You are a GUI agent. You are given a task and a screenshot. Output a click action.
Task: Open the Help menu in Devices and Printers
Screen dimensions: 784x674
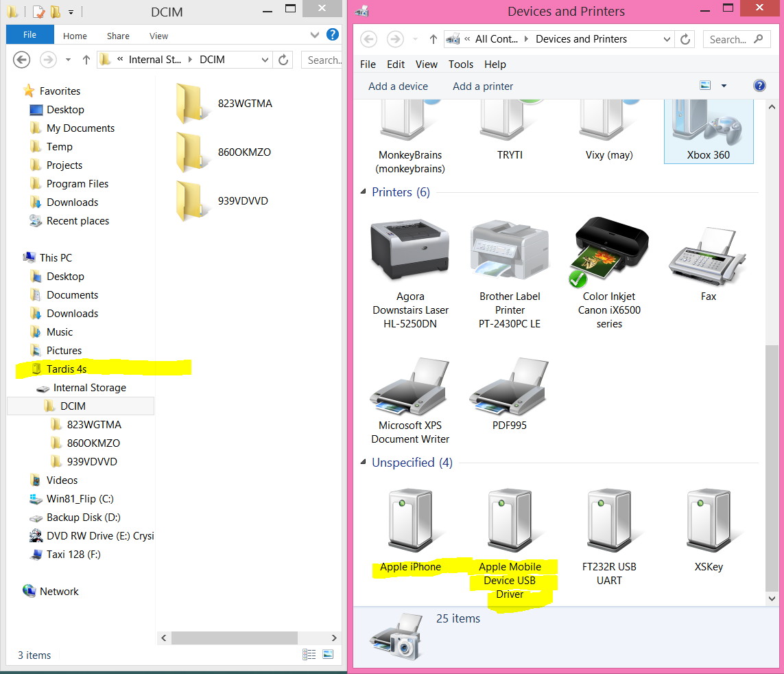(495, 64)
